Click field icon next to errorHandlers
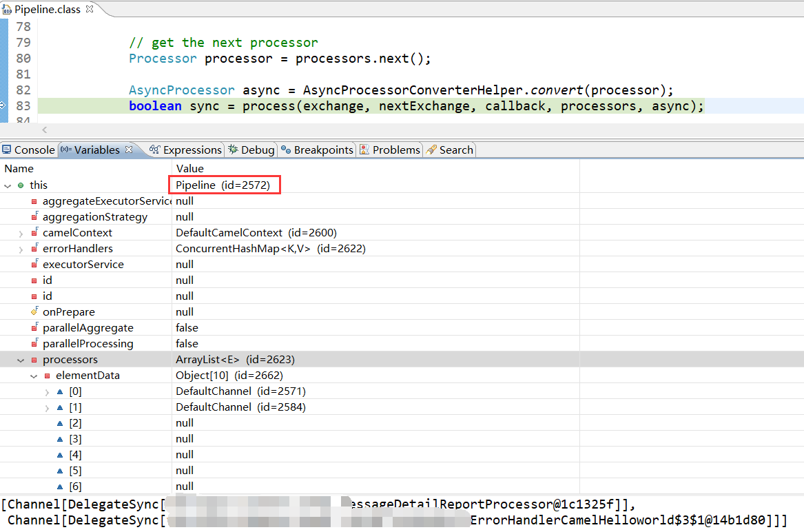 tap(34, 248)
